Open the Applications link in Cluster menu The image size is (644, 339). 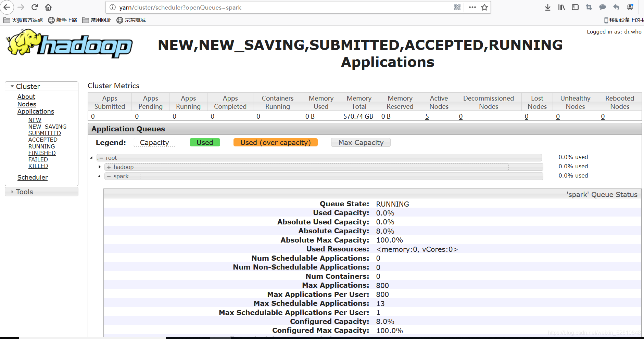(x=36, y=112)
